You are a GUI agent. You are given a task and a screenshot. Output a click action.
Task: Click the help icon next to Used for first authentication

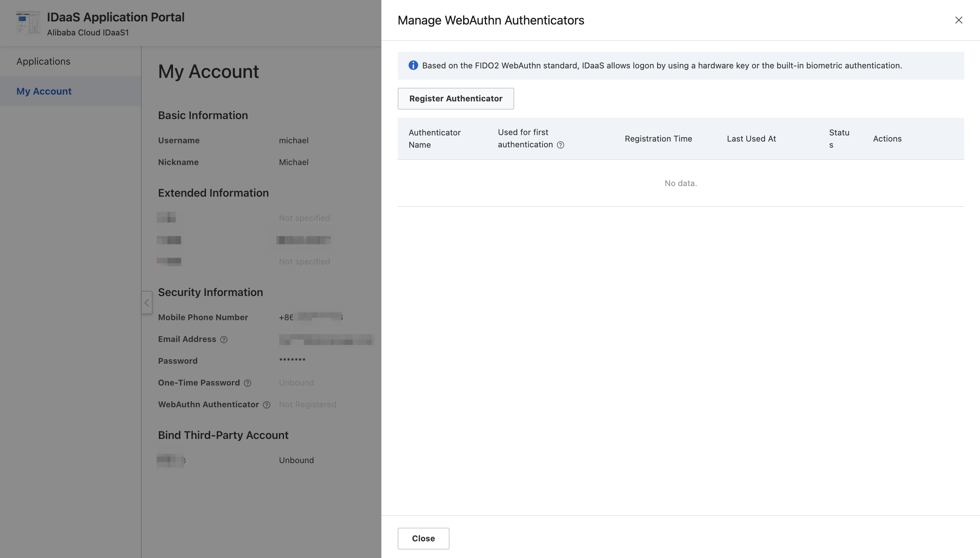(x=560, y=145)
